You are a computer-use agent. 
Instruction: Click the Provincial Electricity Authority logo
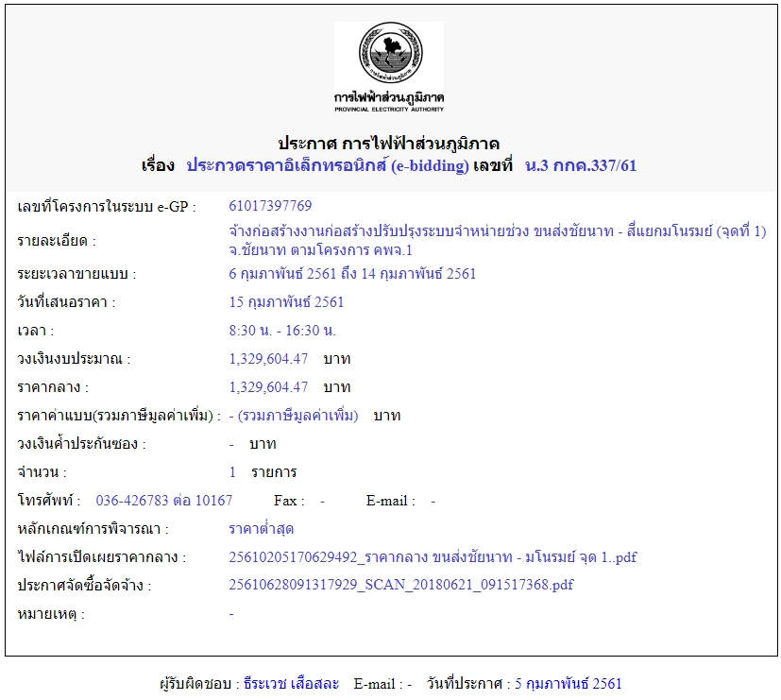click(389, 67)
